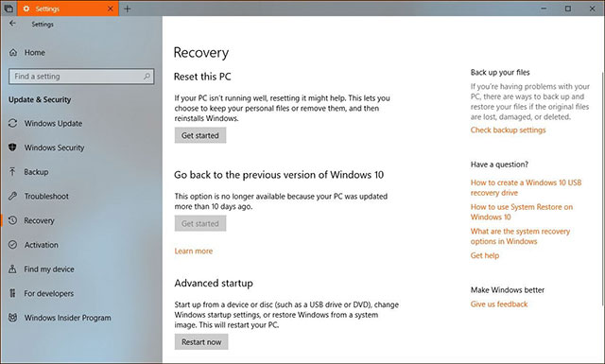Click the Windows Security shield icon
This screenshot has height=364, width=605.
(x=12, y=147)
